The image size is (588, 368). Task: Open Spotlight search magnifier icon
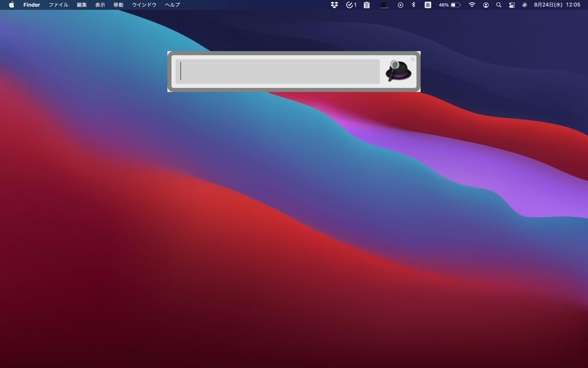click(499, 5)
